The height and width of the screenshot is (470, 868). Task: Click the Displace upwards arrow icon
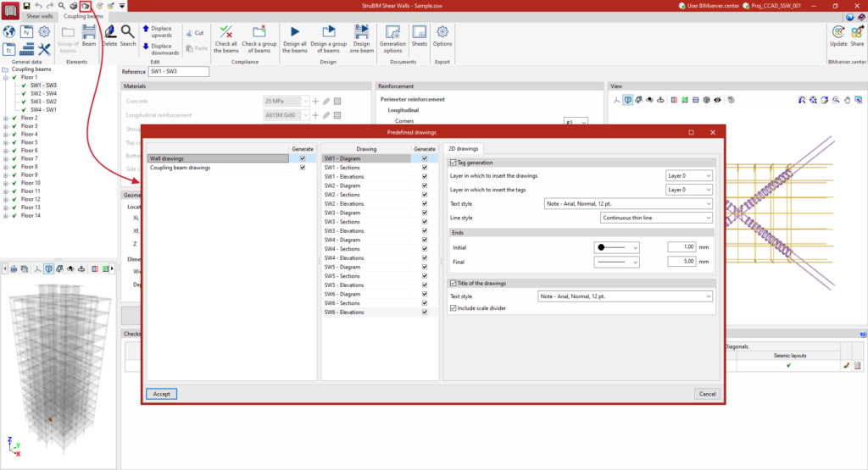146,29
